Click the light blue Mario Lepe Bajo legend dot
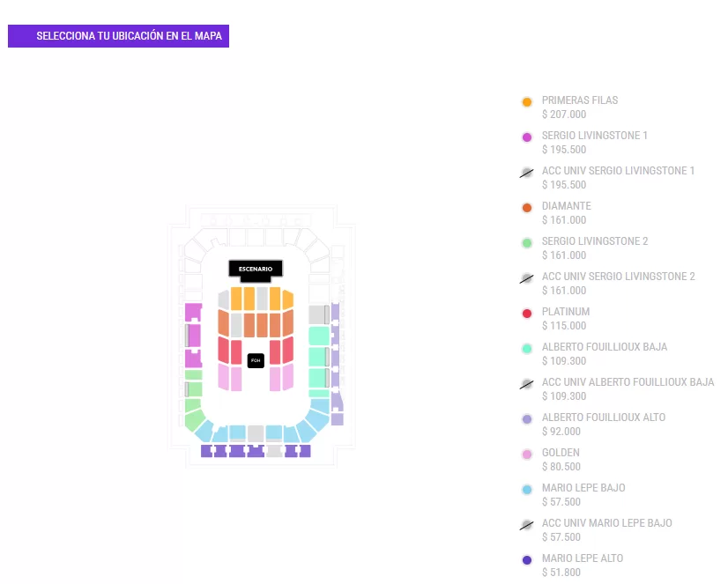The width and height of the screenshot is (728, 584). [527, 490]
